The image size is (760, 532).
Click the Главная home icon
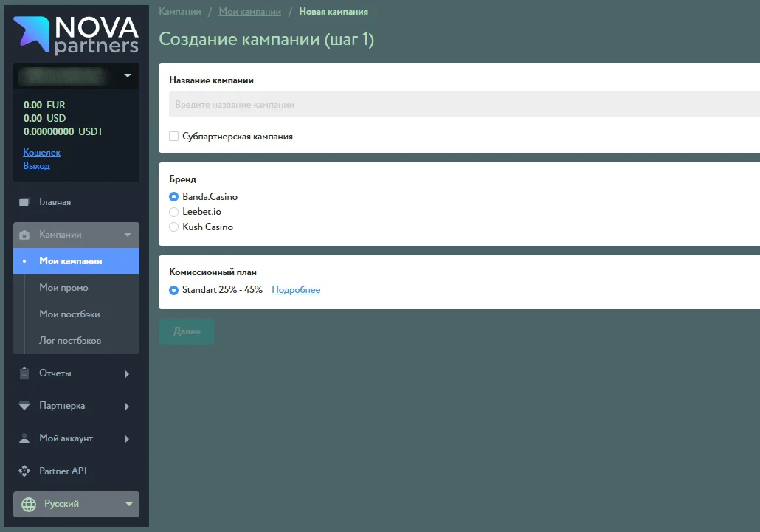(x=24, y=201)
